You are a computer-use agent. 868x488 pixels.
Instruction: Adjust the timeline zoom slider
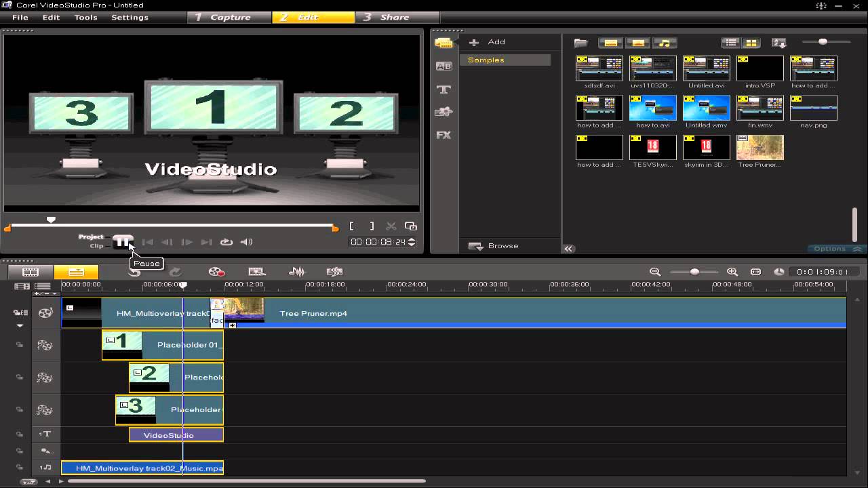point(694,272)
